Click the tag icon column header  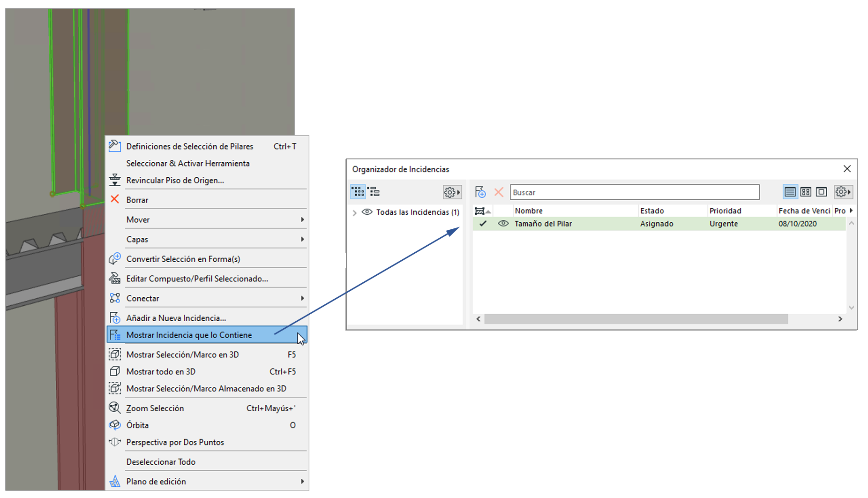coord(483,211)
